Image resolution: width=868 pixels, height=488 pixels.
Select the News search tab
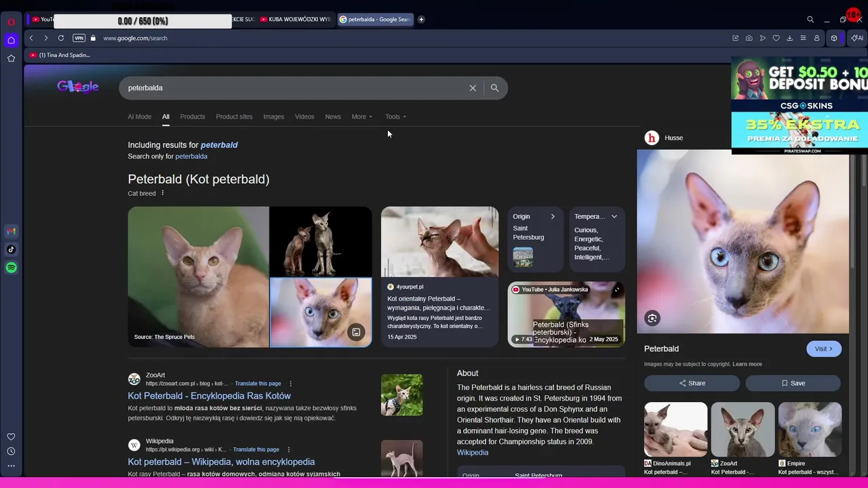click(333, 117)
